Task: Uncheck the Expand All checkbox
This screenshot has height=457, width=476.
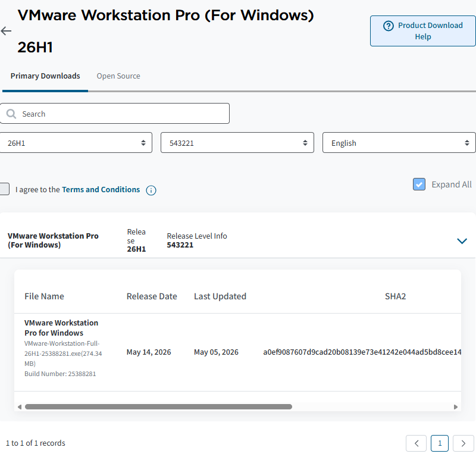Action: tap(419, 184)
